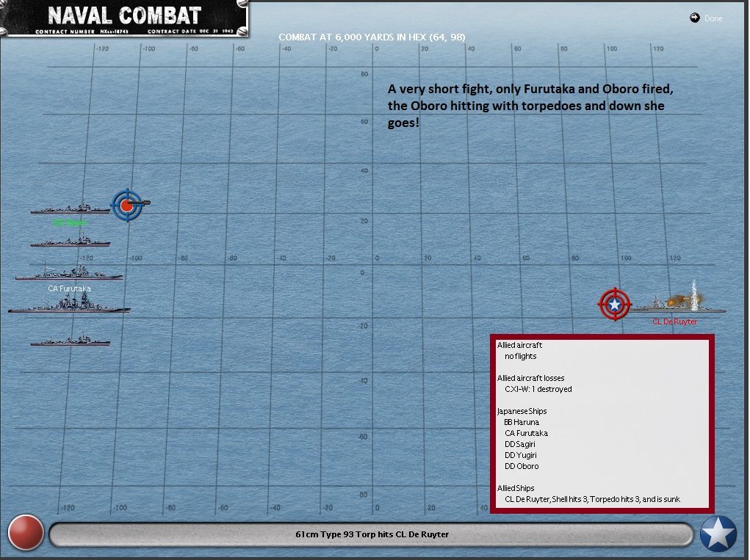The image size is (750, 560).
Task: Click the Japanese Ships heading
Action: [522, 411]
